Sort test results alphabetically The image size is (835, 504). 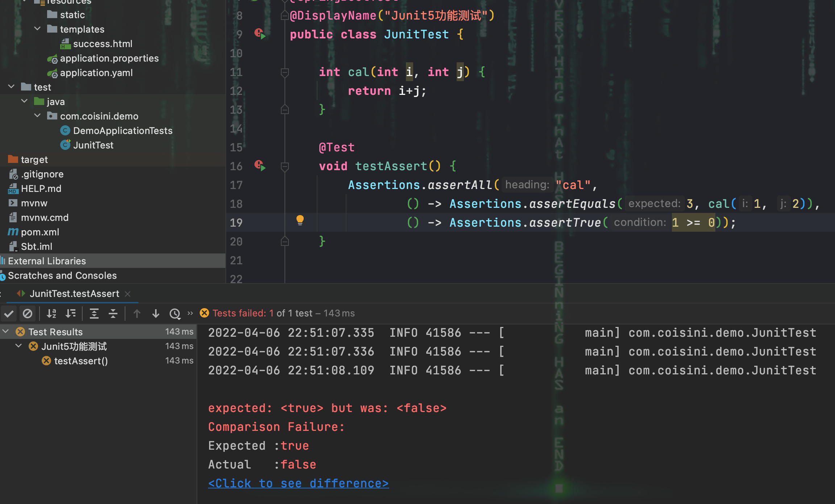(x=51, y=314)
